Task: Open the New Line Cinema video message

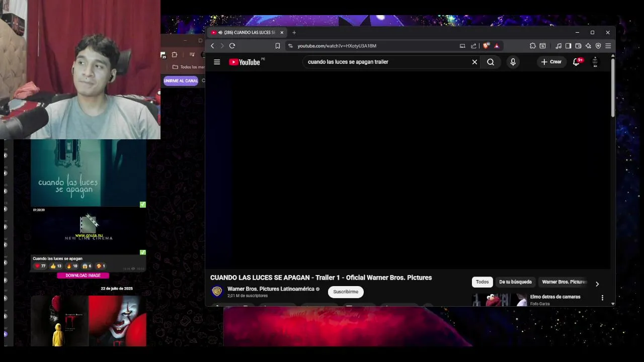Action: [89, 230]
